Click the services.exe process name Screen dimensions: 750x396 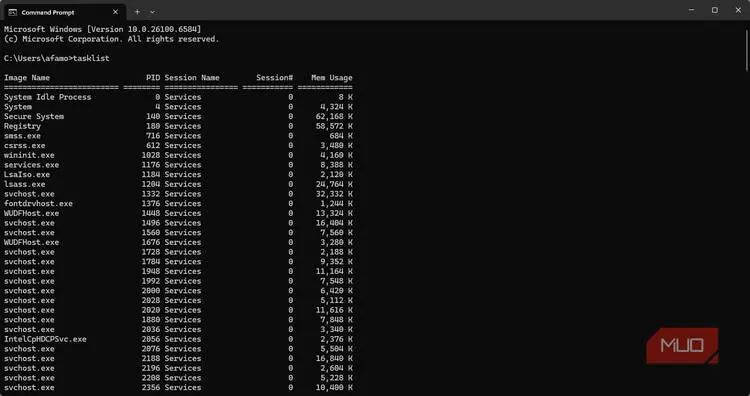pos(32,165)
